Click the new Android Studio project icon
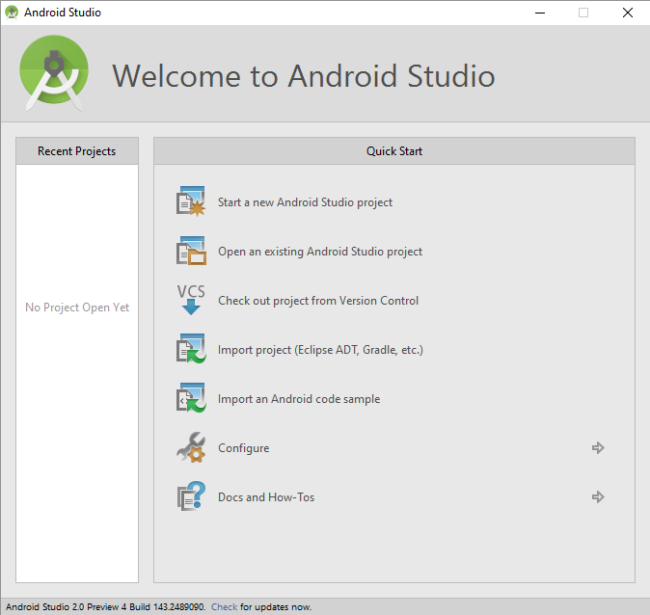 coord(191,202)
